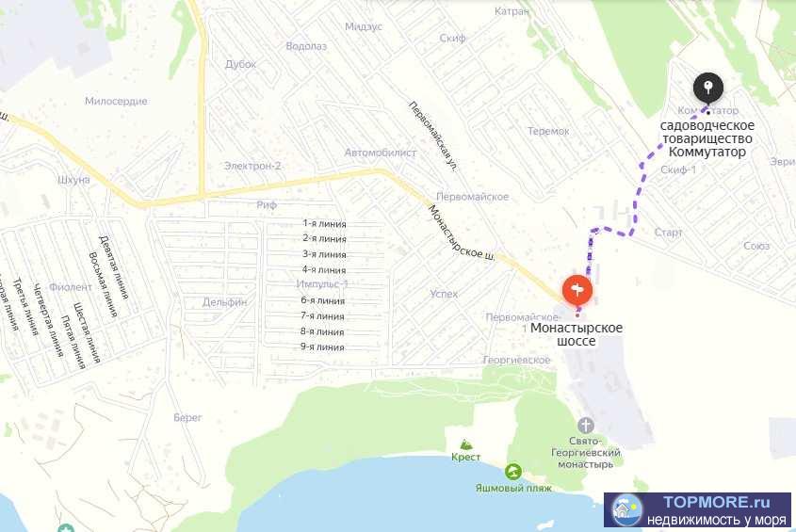
Task: Click the red Monastyrskoe shosse start marker
Action: [x=577, y=291]
